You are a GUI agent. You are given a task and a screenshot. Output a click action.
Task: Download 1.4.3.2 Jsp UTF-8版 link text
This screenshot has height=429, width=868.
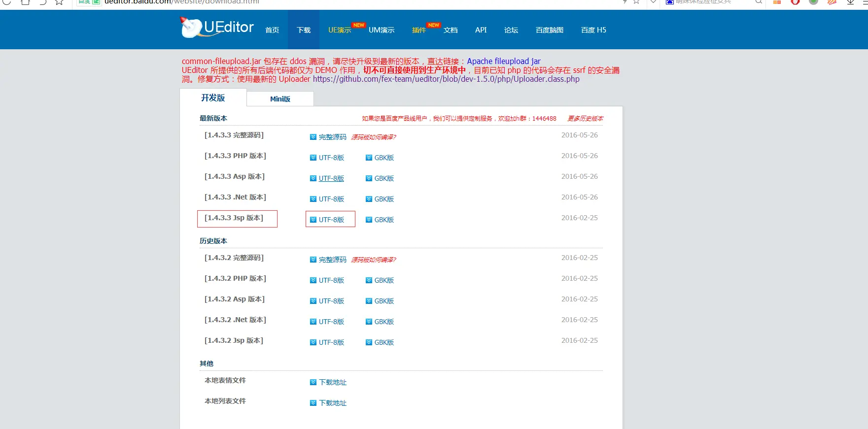tap(331, 342)
